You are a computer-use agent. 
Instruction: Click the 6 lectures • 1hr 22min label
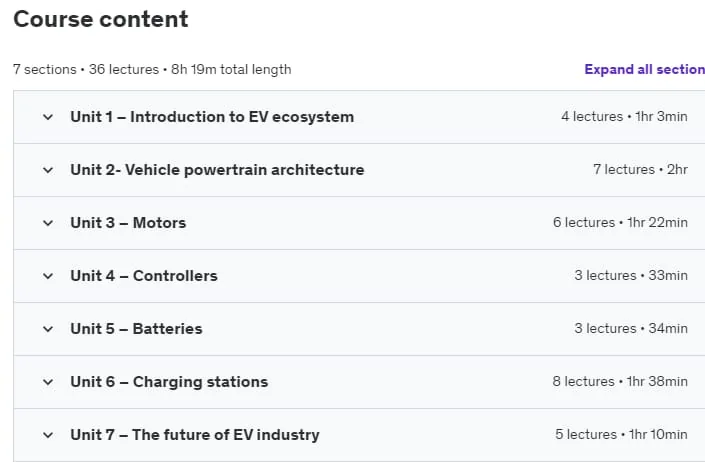(x=620, y=222)
